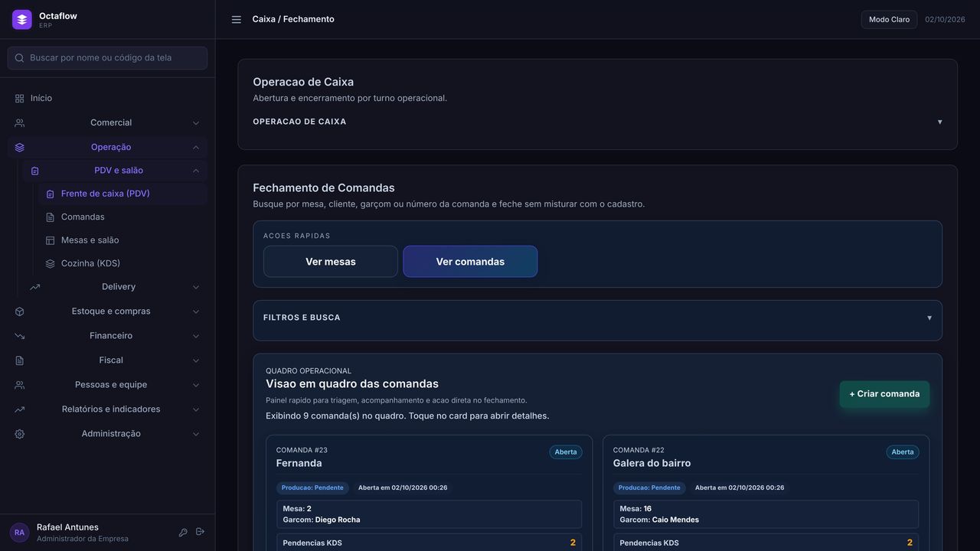Click the Aberta badge on Comanda #22

click(x=903, y=452)
